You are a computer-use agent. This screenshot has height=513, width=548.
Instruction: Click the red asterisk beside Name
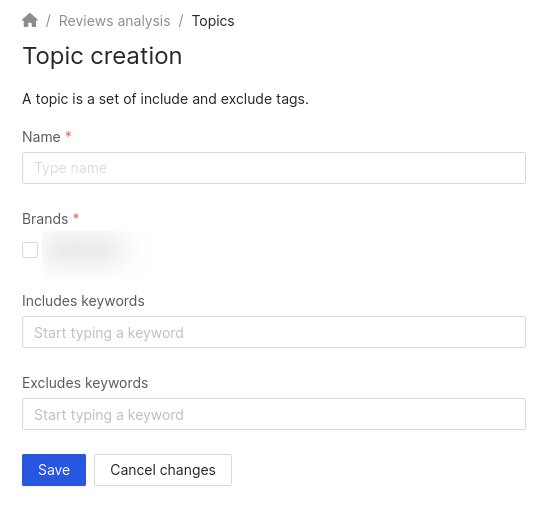[68, 135]
